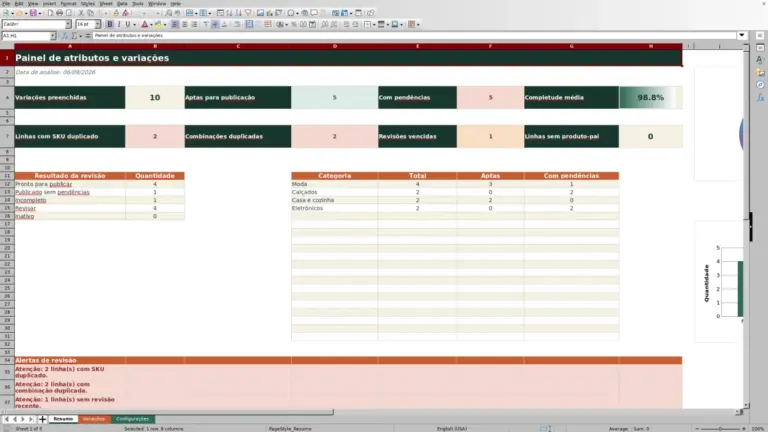Click the AutoFilter funnel icon
Screen dimensions: 768x432
pos(248,13)
